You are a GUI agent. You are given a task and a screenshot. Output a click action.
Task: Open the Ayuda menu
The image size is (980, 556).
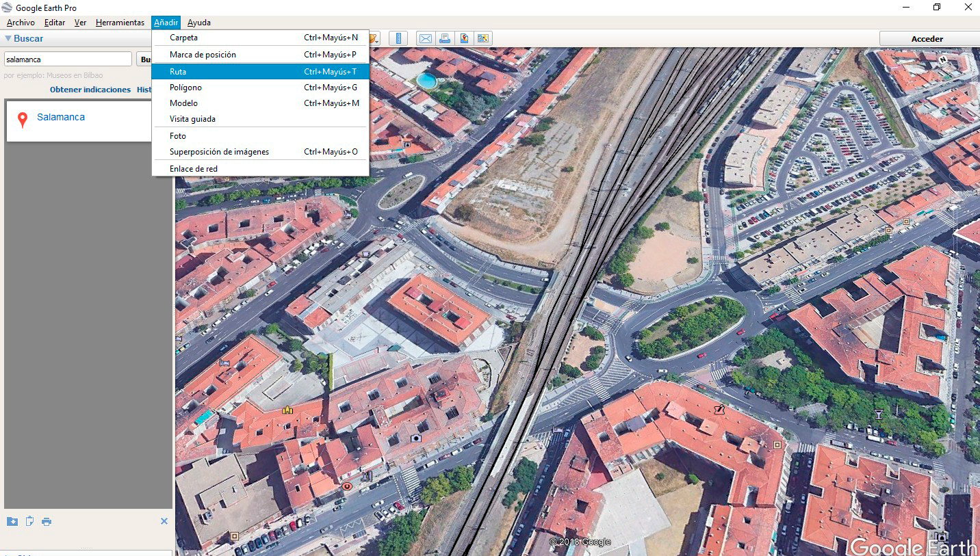coord(199,23)
